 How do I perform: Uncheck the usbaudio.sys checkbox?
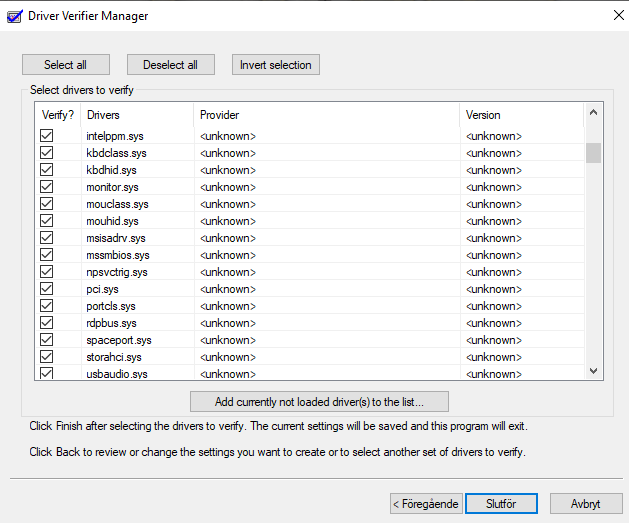pyautogui.click(x=47, y=373)
